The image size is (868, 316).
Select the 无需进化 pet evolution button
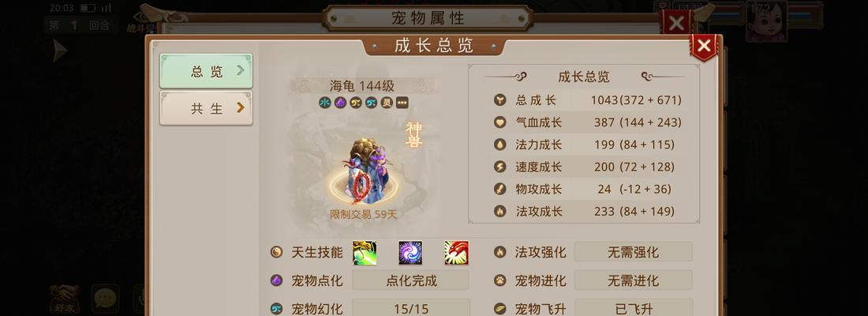pyautogui.click(x=634, y=280)
